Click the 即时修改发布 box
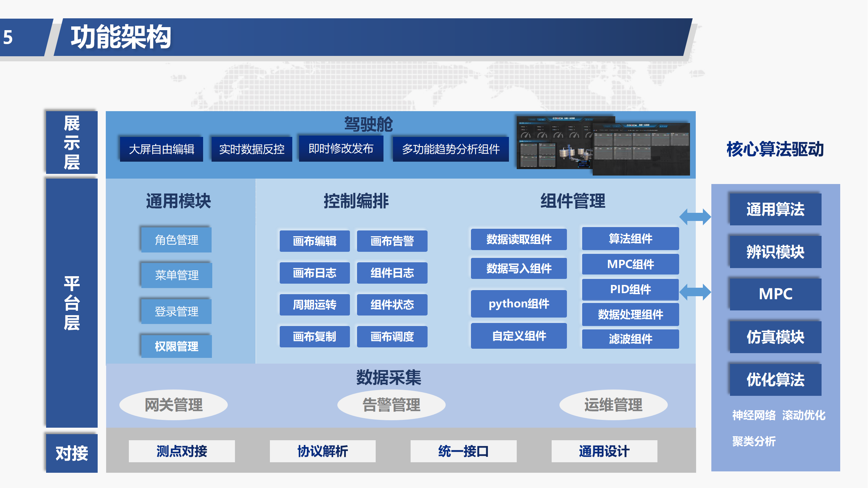This screenshot has height=488, width=868. (x=341, y=148)
